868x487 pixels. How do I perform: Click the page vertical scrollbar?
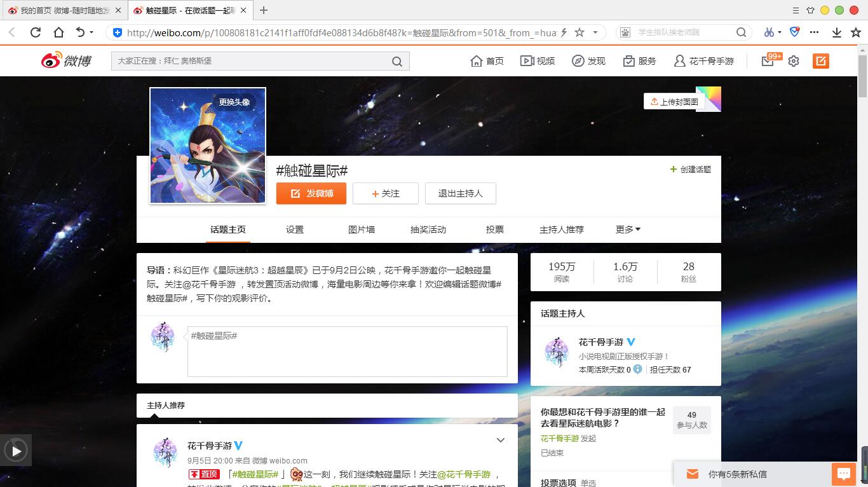click(x=862, y=76)
